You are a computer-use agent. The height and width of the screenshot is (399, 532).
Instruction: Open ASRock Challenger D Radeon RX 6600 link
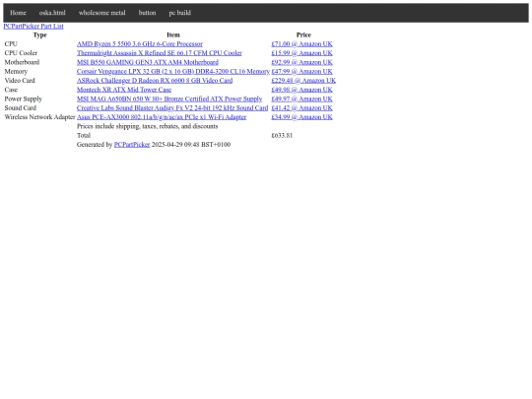tap(155, 81)
